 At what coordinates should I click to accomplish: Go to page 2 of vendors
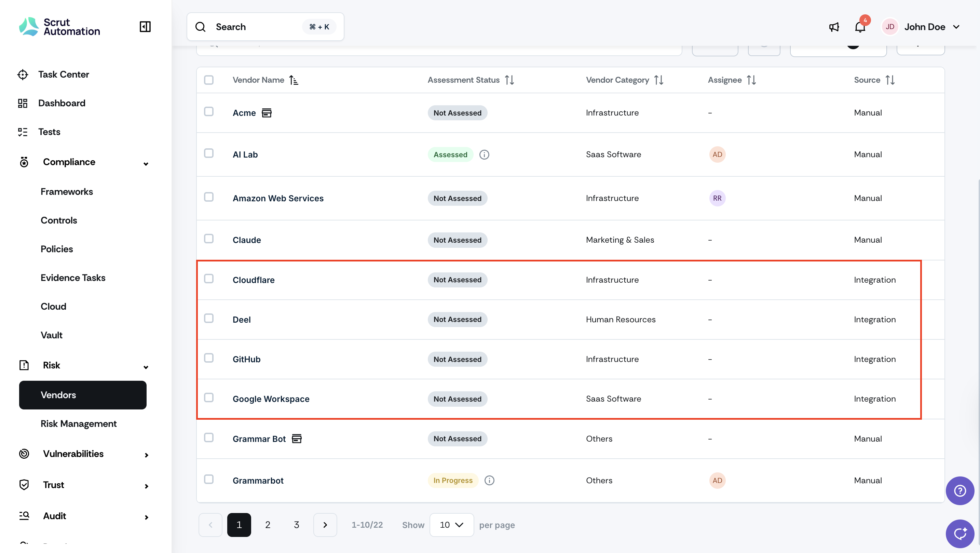point(268,525)
